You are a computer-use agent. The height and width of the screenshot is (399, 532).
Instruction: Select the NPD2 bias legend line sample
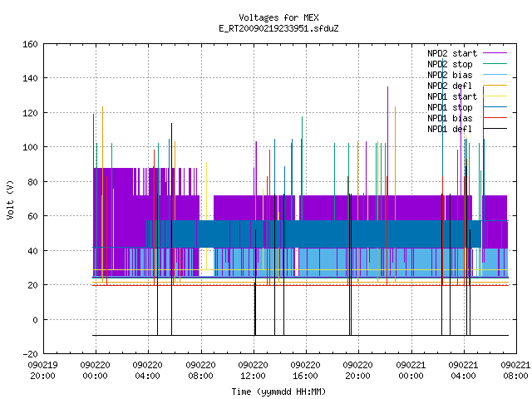click(x=495, y=75)
